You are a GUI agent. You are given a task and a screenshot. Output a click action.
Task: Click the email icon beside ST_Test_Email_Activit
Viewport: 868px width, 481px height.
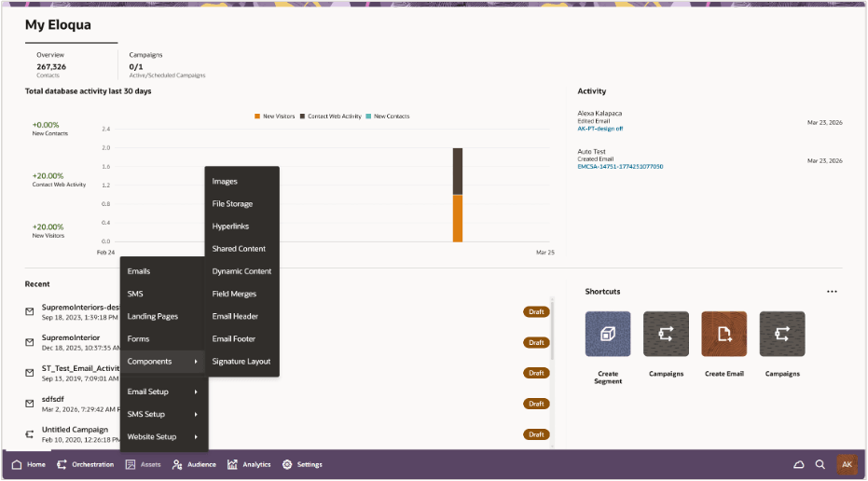coord(30,373)
